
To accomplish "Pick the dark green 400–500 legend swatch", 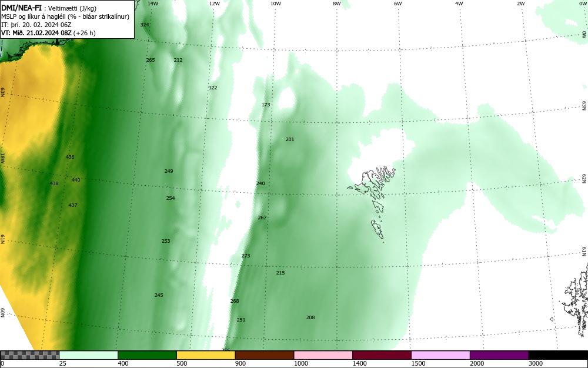I will click(x=147, y=355).
